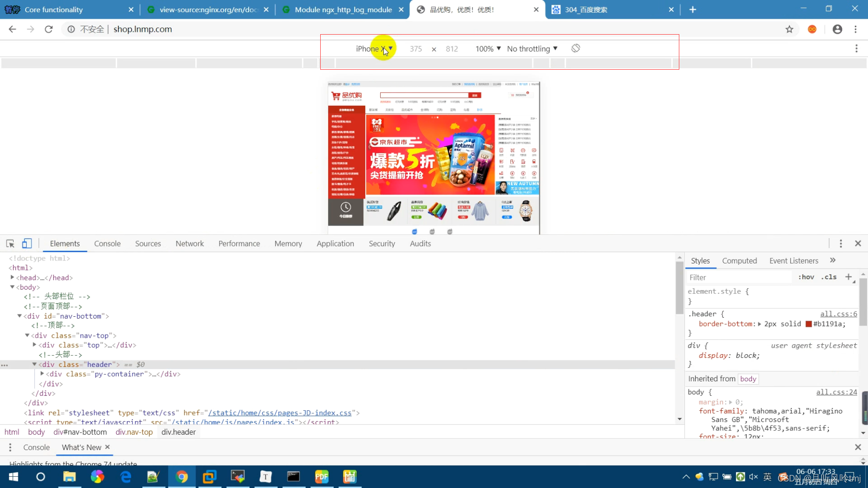Screen dimensions: 868x488
Task: Toggle the :hov element state panel
Action: click(x=806, y=277)
